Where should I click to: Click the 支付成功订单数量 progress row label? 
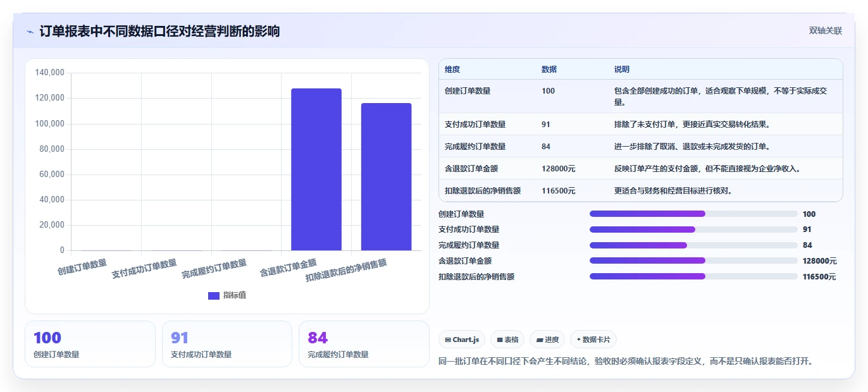(469, 230)
